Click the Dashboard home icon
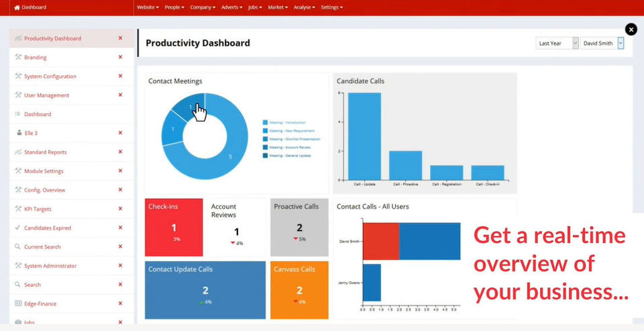 pyautogui.click(x=17, y=7)
